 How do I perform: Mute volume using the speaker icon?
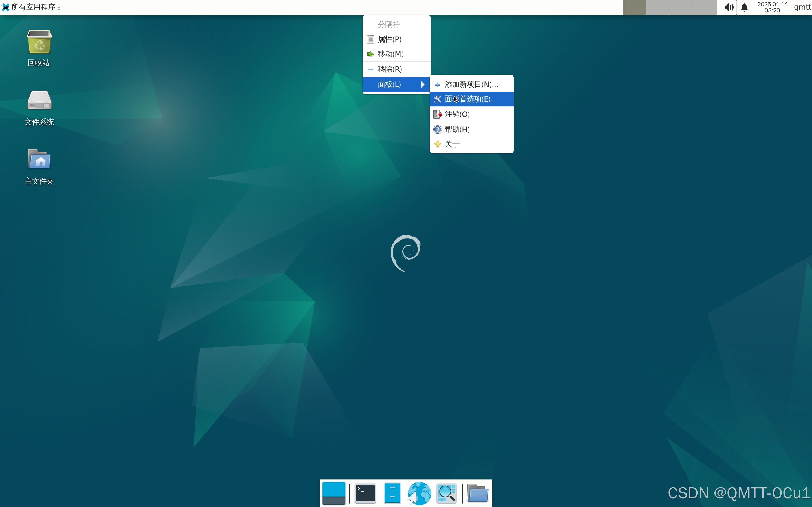[729, 7]
